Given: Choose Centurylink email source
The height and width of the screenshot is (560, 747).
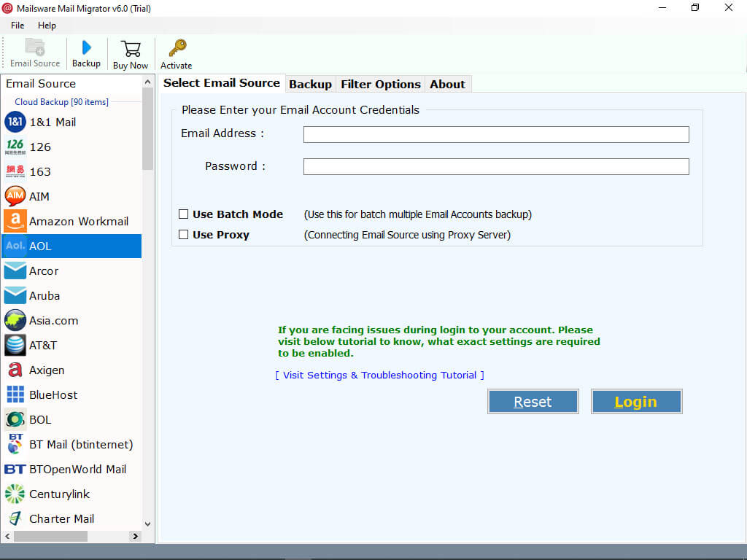Looking at the screenshot, I should coord(59,494).
